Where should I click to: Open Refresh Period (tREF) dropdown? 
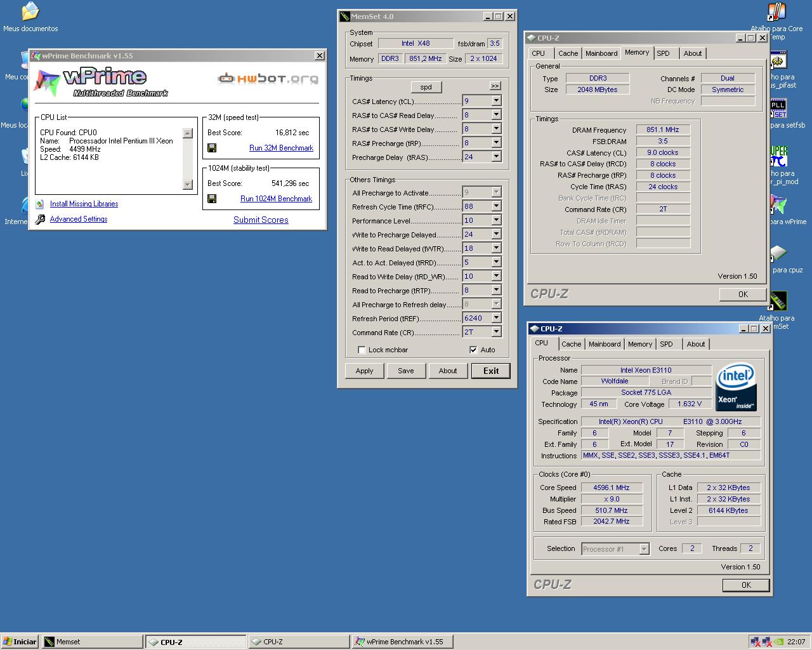(x=496, y=318)
